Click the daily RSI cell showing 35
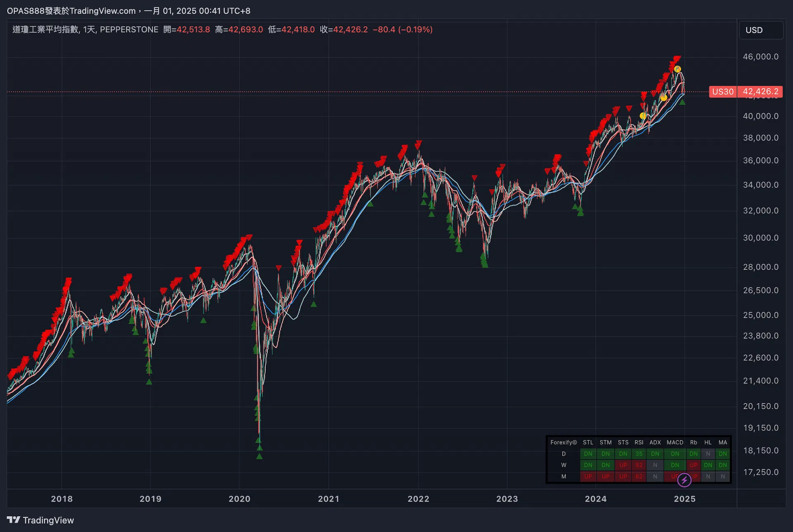 [639, 454]
